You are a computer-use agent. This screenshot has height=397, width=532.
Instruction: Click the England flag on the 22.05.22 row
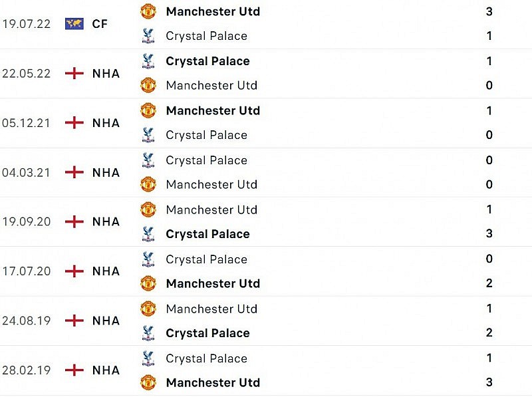pyautogui.click(x=74, y=73)
